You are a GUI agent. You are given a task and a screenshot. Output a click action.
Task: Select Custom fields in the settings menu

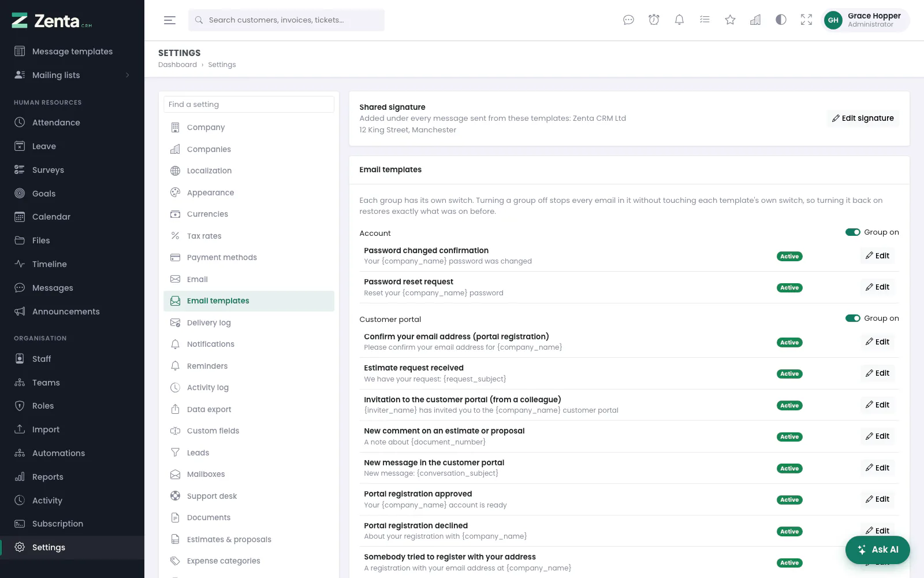(249, 431)
